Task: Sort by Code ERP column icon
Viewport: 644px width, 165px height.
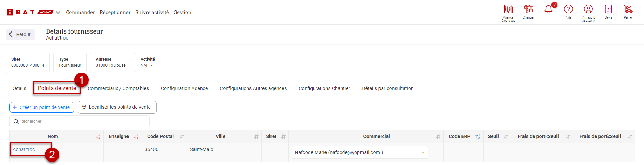Action: [x=478, y=137]
